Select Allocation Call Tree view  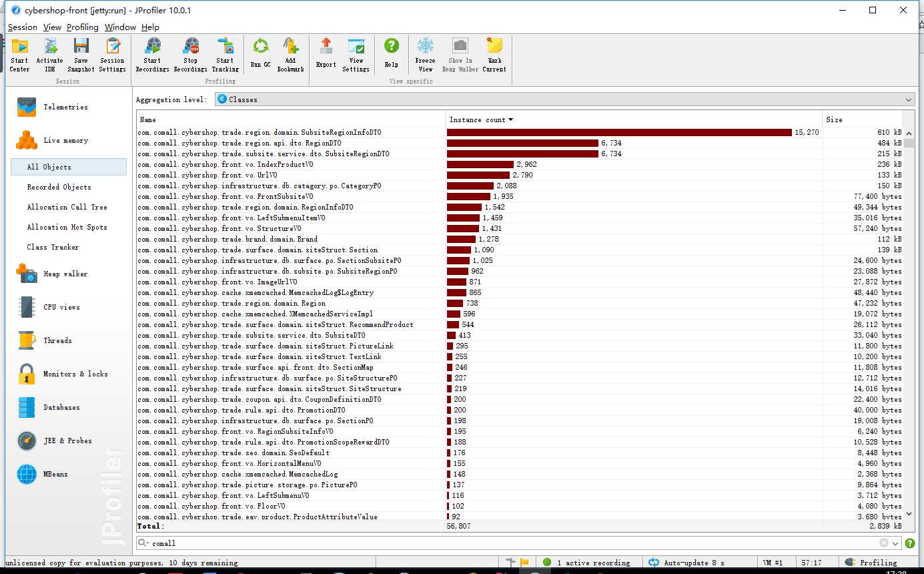(67, 207)
